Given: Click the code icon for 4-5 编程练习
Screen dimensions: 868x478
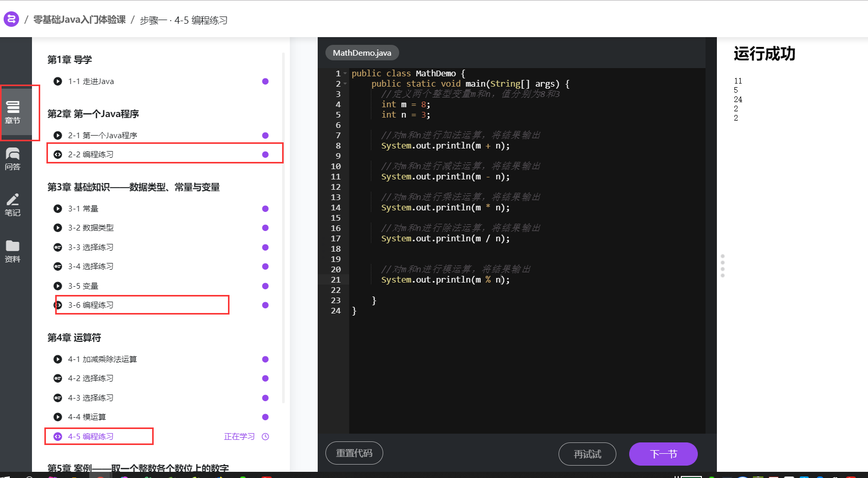Looking at the screenshot, I should click(58, 437).
